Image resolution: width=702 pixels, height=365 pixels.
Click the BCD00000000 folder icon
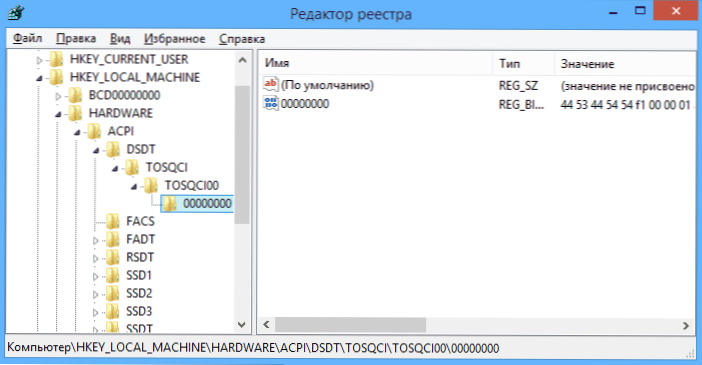pos(75,95)
